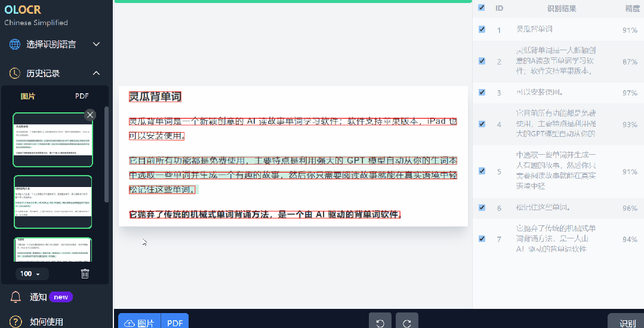Switch to the PDF history tab
The width and height of the screenshot is (644, 328).
(82, 96)
